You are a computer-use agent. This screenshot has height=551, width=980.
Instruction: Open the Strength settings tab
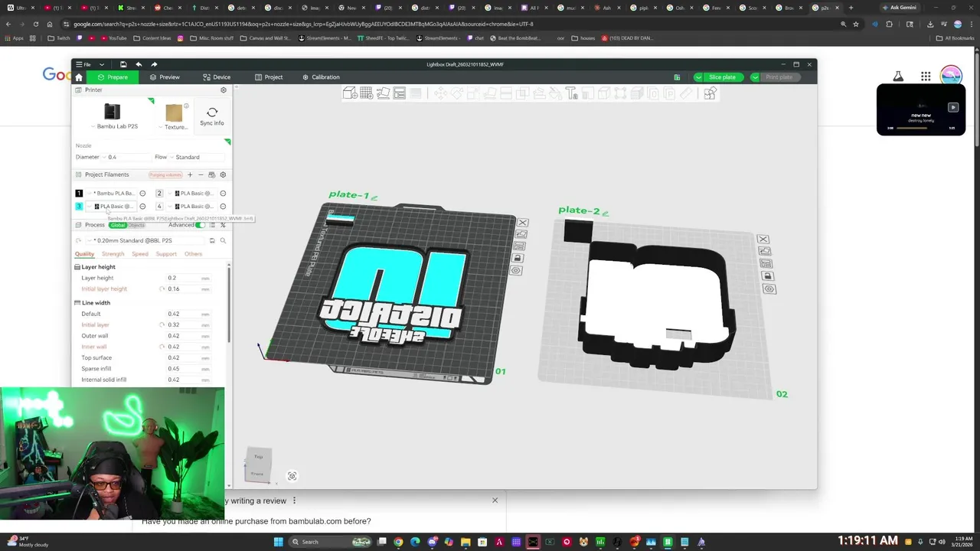[113, 254]
